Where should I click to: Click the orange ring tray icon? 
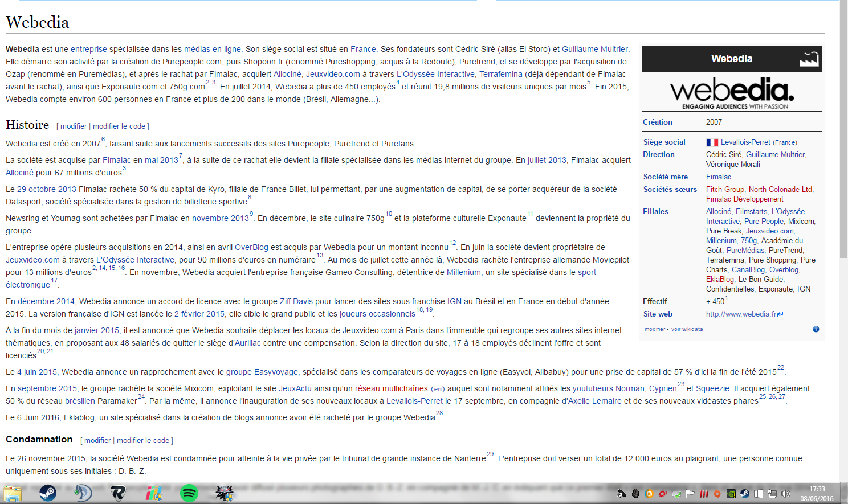649,494
